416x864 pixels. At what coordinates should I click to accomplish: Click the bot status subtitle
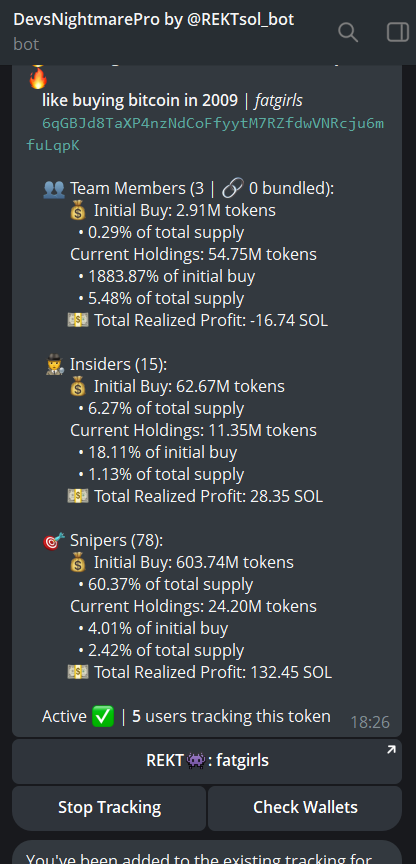pos(26,44)
